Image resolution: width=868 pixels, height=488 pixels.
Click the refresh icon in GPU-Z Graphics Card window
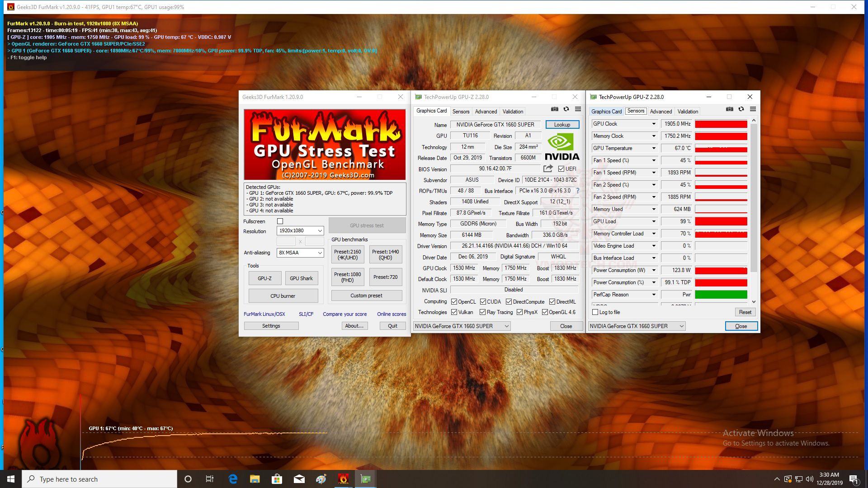[x=566, y=109]
